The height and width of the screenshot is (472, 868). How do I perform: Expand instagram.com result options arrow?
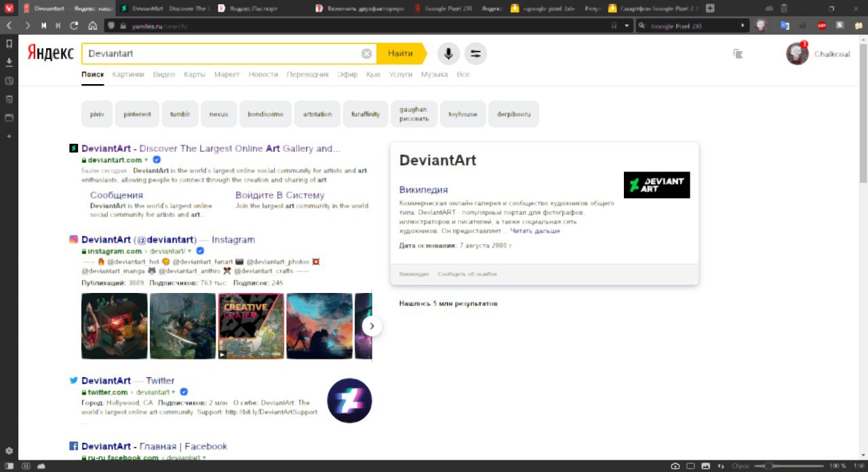[189, 251]
